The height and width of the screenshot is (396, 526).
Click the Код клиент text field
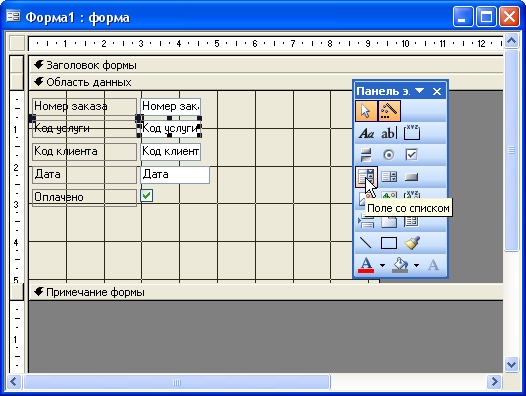coord(171,151)
